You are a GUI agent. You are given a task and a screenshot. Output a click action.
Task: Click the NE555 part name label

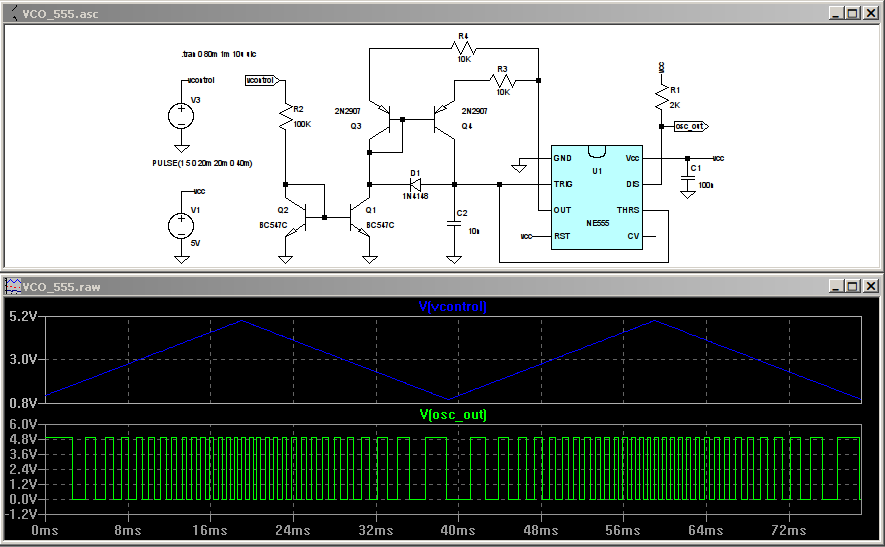[597, 223]
